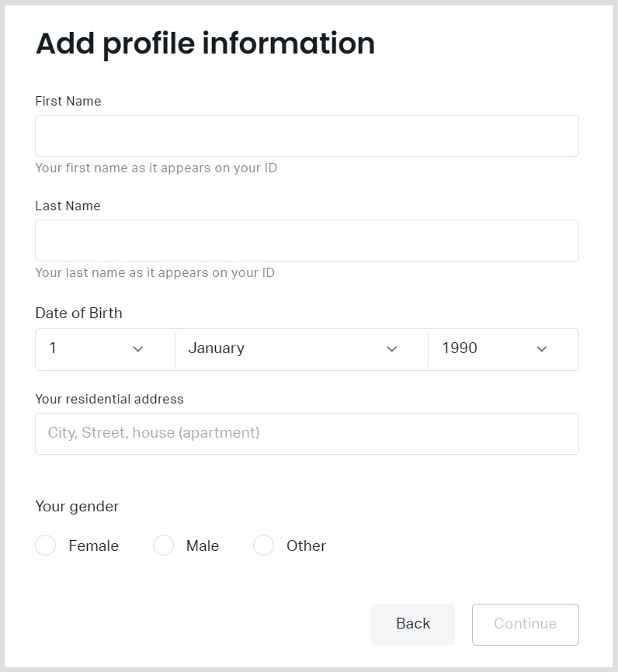Focus the Last Name text box
This screenshot has width=618, height=672.
(307, 241)
